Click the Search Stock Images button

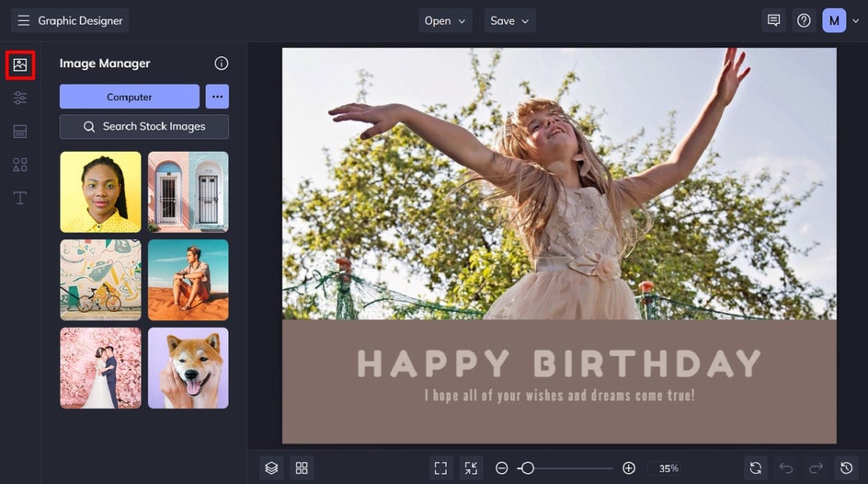point(144,126)
